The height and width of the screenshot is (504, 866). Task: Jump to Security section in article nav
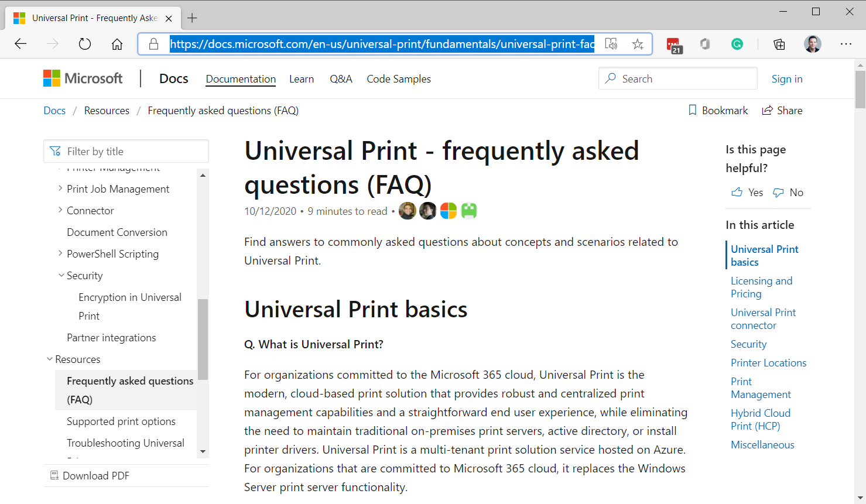click(x=748, y=344)
